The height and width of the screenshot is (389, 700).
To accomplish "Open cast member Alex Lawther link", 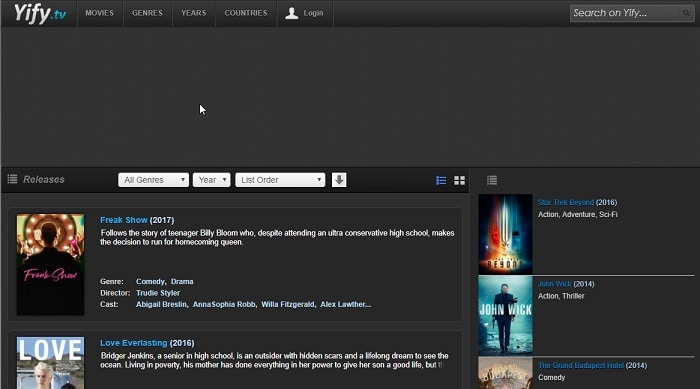I will click(x=346, y=304).
